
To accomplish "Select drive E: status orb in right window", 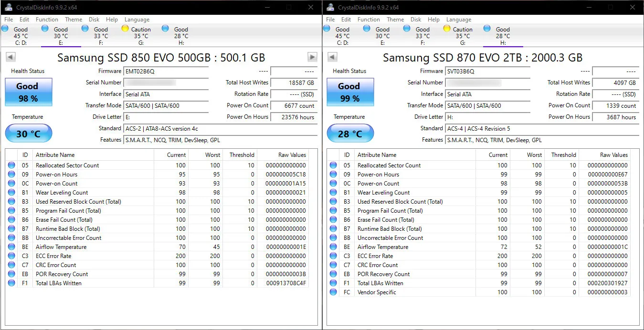I will click(367, 29).
